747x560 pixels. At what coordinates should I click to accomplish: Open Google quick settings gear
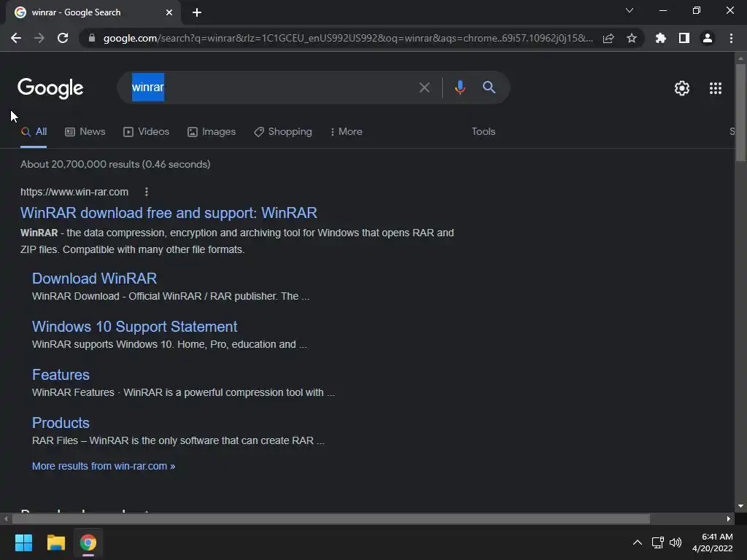pos(682,88)
